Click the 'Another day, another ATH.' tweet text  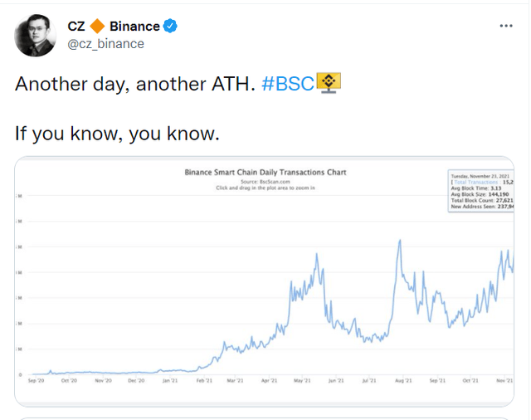tap(135, 84)
